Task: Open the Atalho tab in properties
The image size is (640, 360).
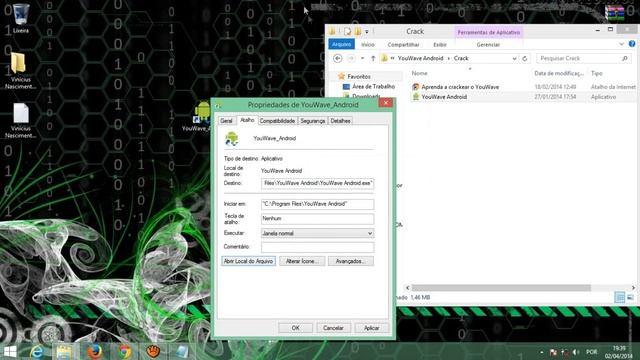Action: click(x=247, y=120)
